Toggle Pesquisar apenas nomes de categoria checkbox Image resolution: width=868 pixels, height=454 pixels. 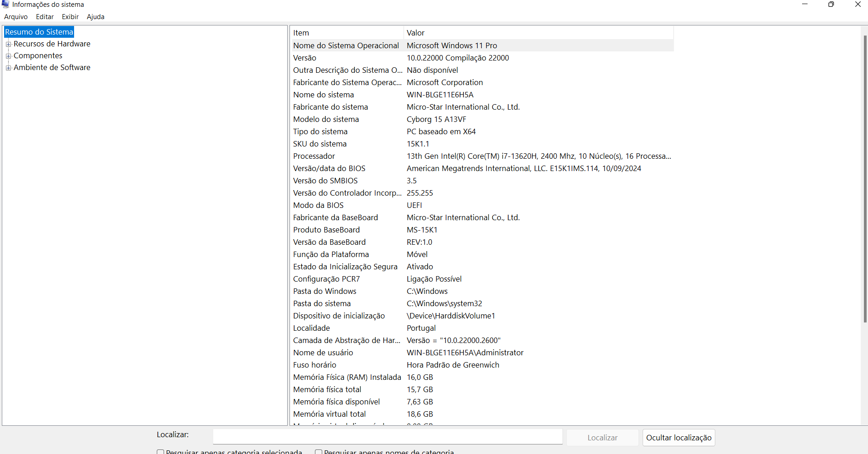319,452
